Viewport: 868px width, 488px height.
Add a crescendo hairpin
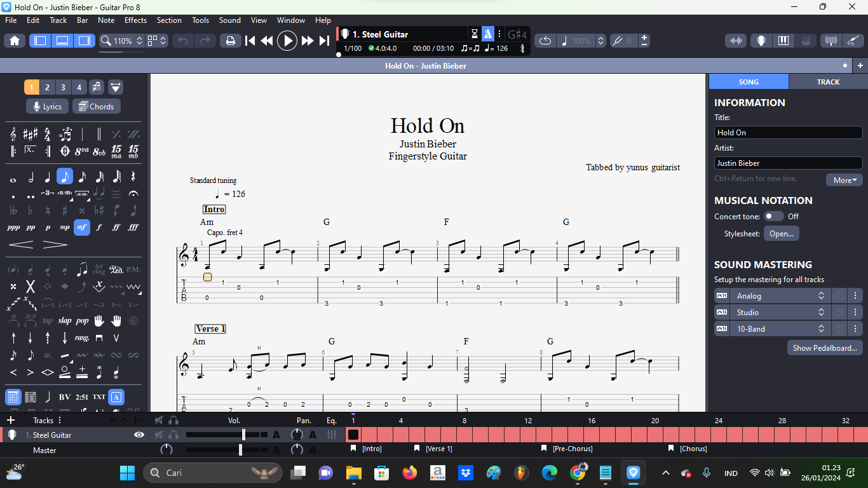point(21,245)
